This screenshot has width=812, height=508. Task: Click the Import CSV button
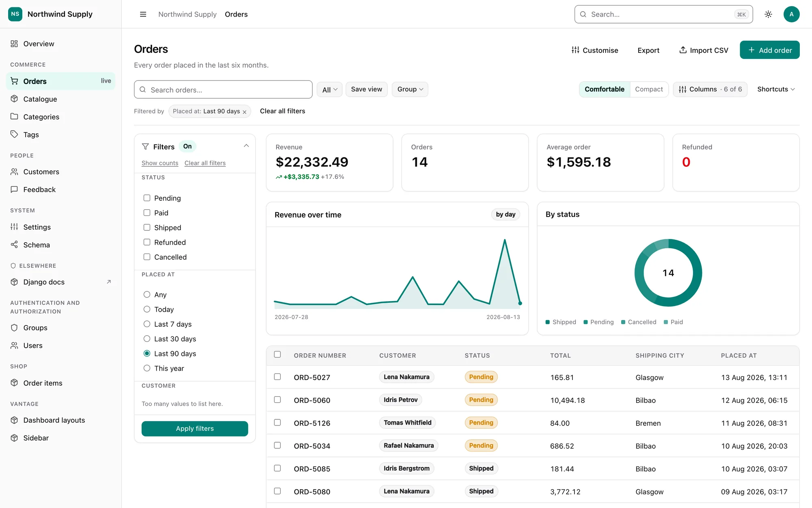point(704,50)
